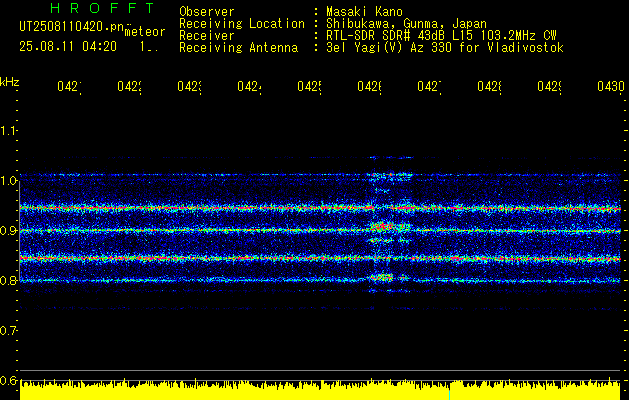Click antenna value 3el Yagi(V) Az 330

tap(391, 48)
